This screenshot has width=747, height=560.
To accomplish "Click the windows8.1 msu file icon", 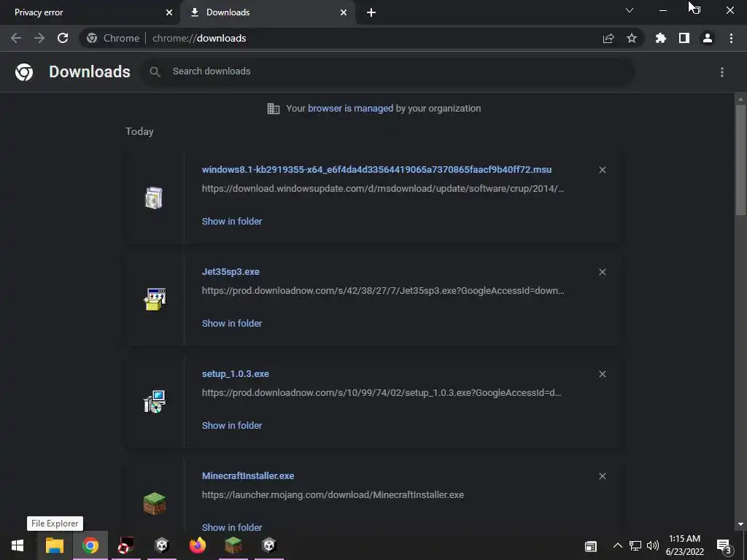I will [x=154, y=198].
